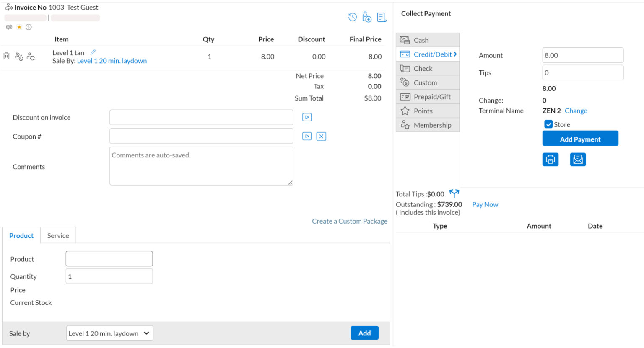Switch to the Service tab
Screen dimensions: 644x348
(58, 235)
